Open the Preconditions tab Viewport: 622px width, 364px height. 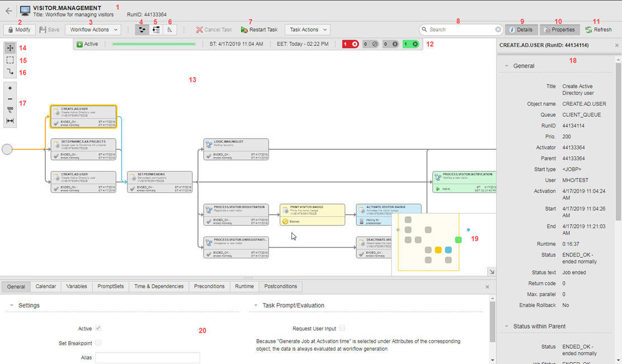(209, 286)
